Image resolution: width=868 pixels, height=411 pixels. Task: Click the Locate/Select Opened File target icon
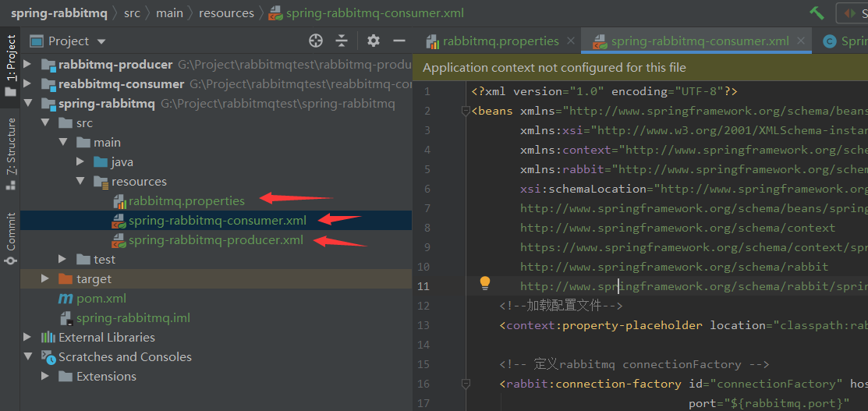click(316, 41)
